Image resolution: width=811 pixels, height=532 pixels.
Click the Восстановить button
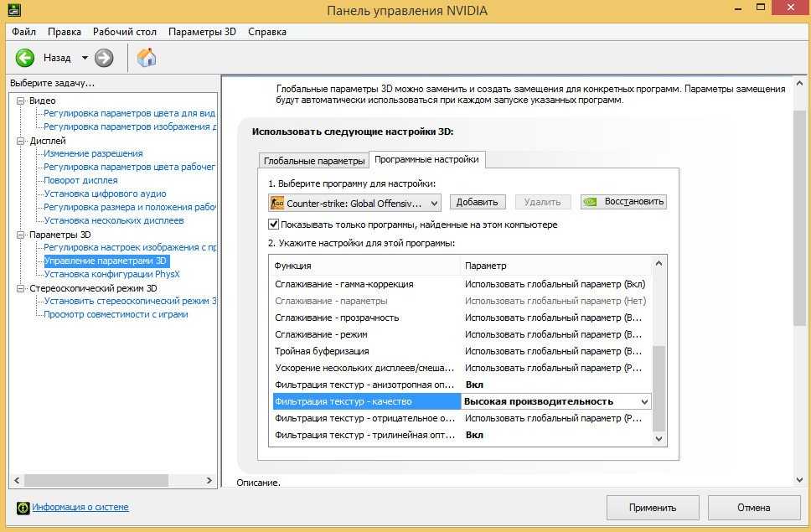[x=624, y=202]
